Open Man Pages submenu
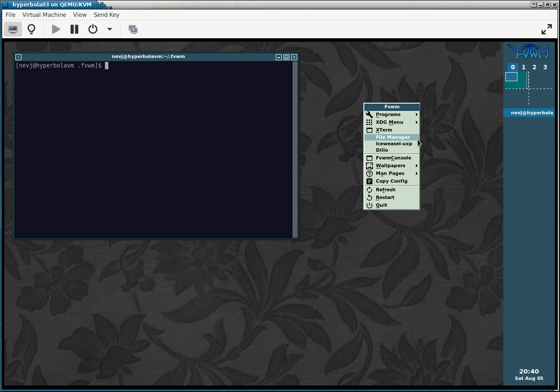The image size is (560, 392). click(x=392, y=173)
